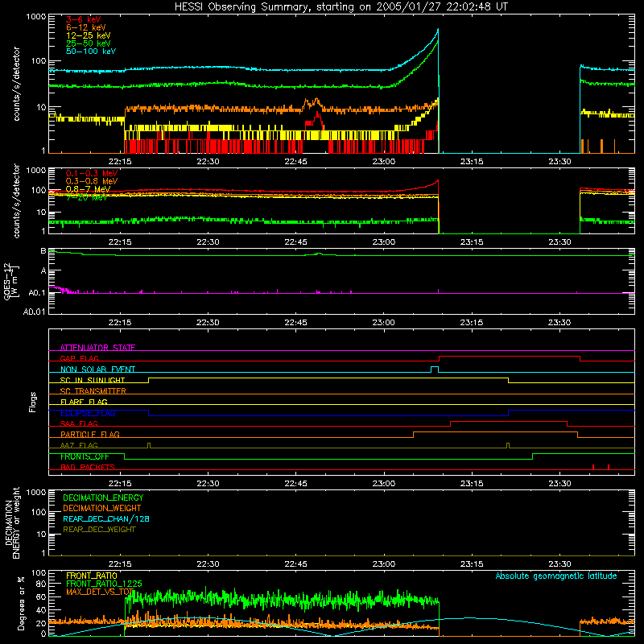
Task: Click the first BAD_PACKETS red spike
Action: [593, 467]
